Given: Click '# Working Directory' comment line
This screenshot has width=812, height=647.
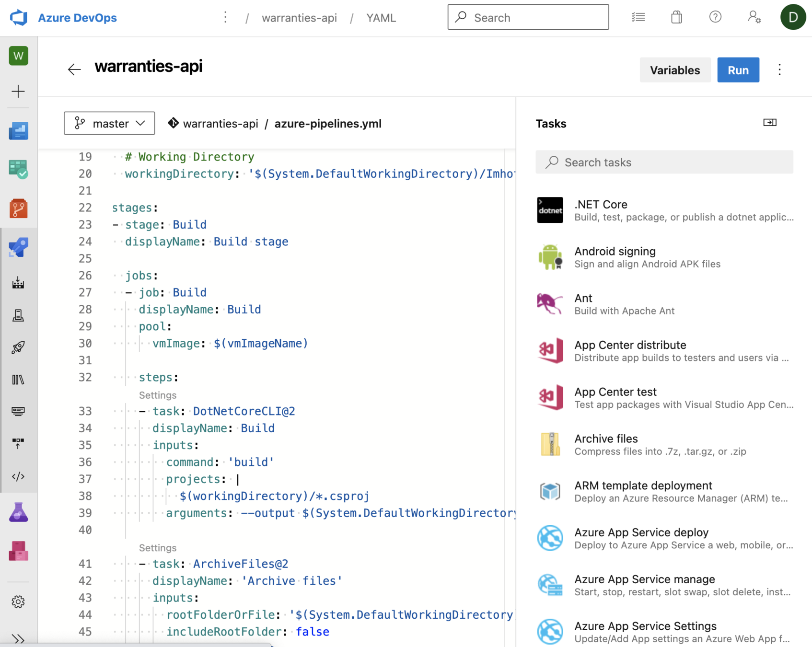Looking at the screenshot, I should 190,157.
